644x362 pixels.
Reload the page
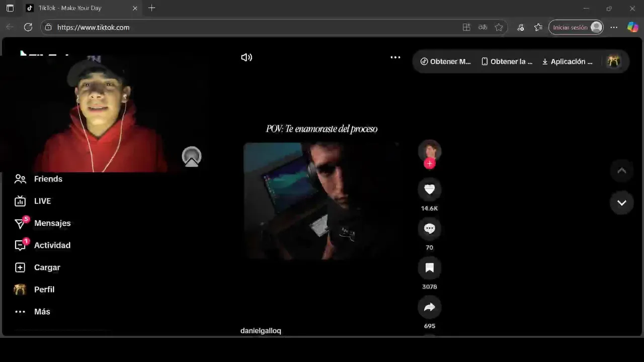28,27
